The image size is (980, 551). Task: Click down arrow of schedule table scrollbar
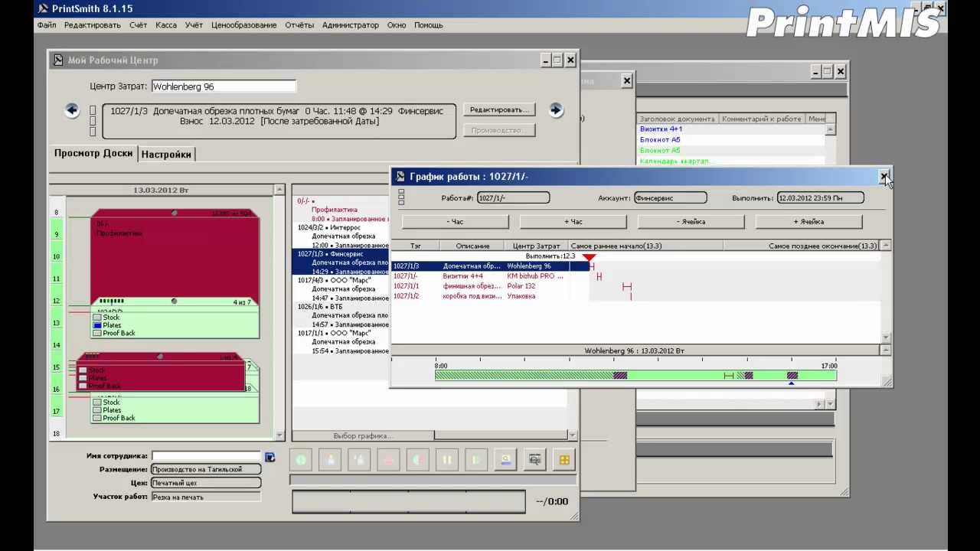pos(886,337)
